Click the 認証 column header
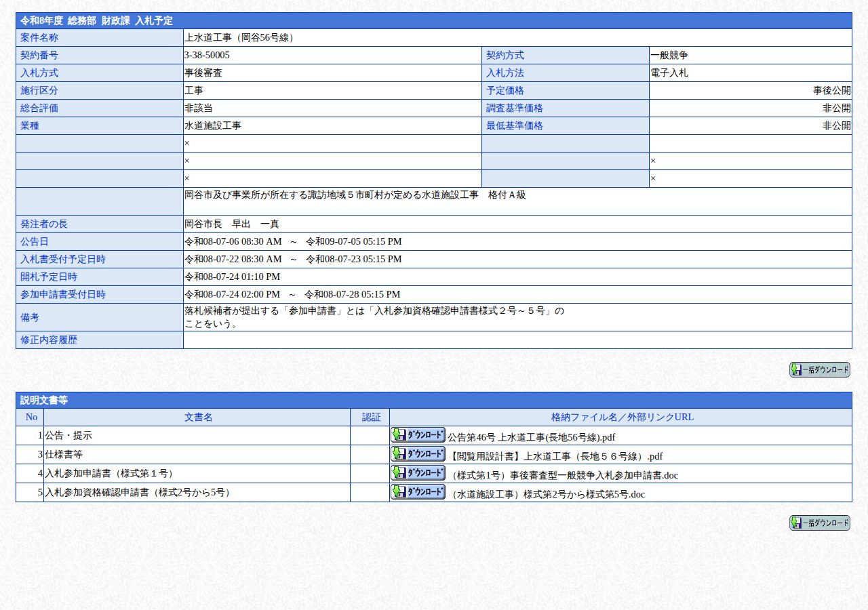868x610 pixels. pyautogui.click(x=371, y=418)
